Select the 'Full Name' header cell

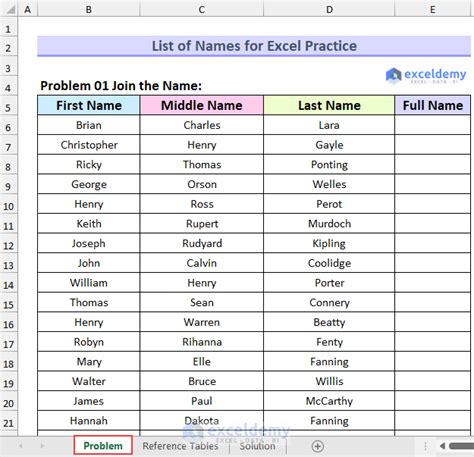pos(433,105)
